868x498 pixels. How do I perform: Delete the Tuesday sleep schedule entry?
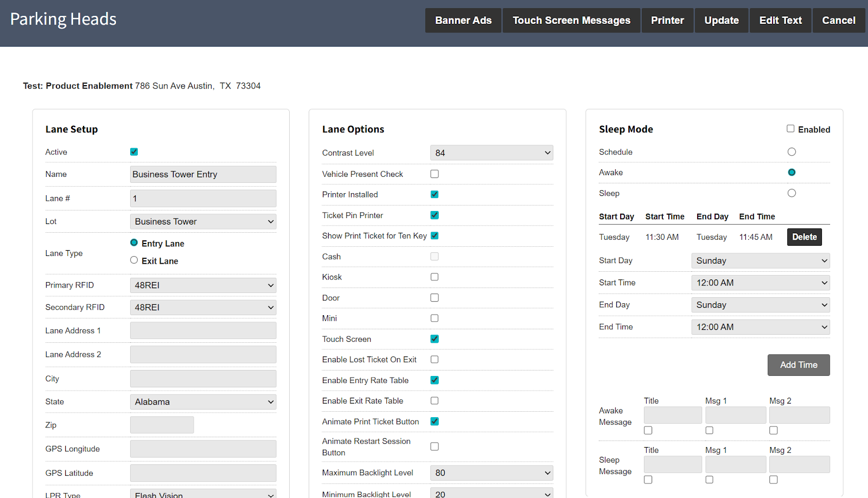coord(804,237)
